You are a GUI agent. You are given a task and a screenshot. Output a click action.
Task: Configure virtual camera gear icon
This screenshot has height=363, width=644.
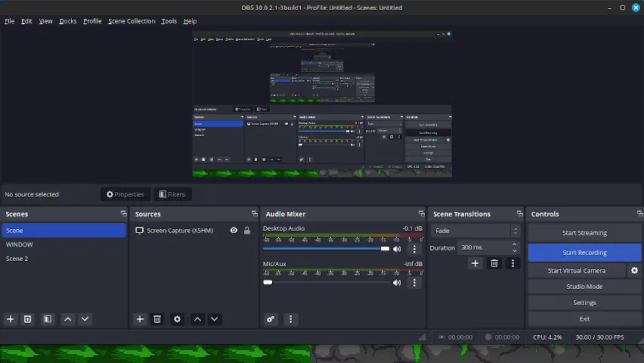[635, 271]
